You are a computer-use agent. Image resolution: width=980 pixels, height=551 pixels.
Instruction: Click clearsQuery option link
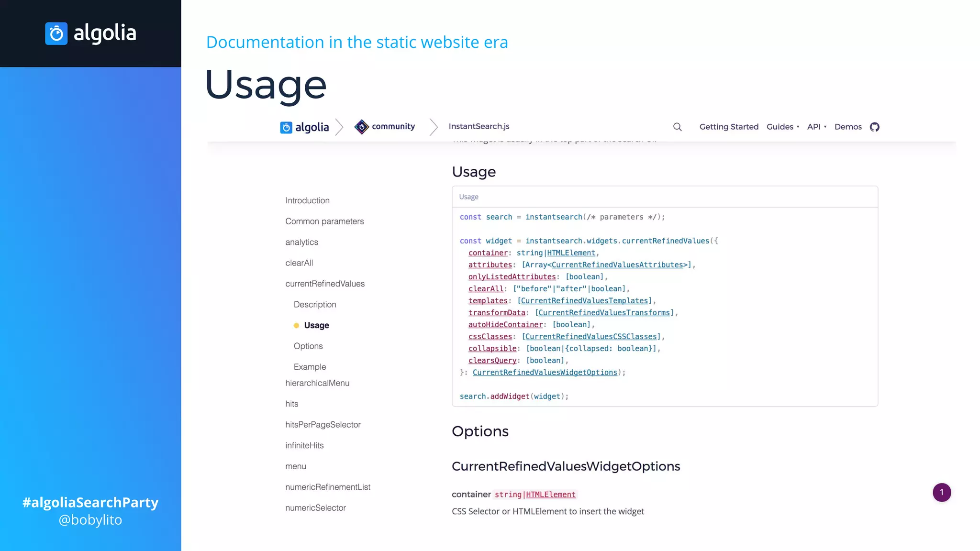tap(492, 361)
